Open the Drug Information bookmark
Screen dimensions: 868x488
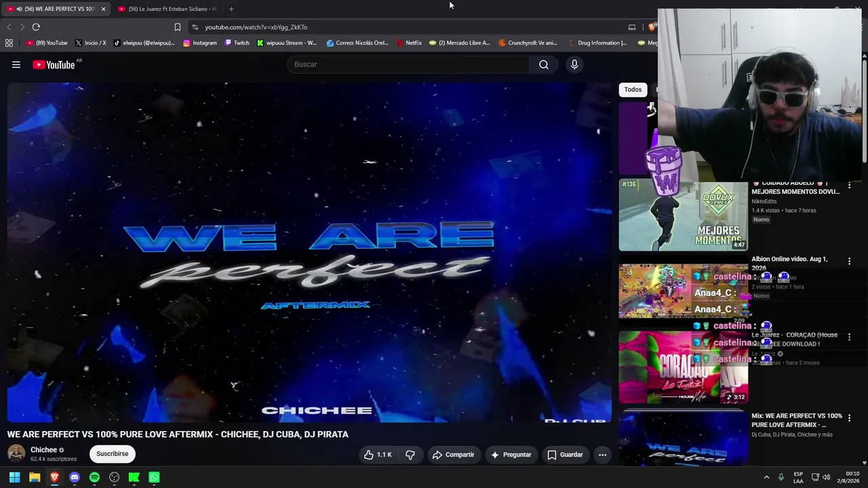tap(597, 43)
